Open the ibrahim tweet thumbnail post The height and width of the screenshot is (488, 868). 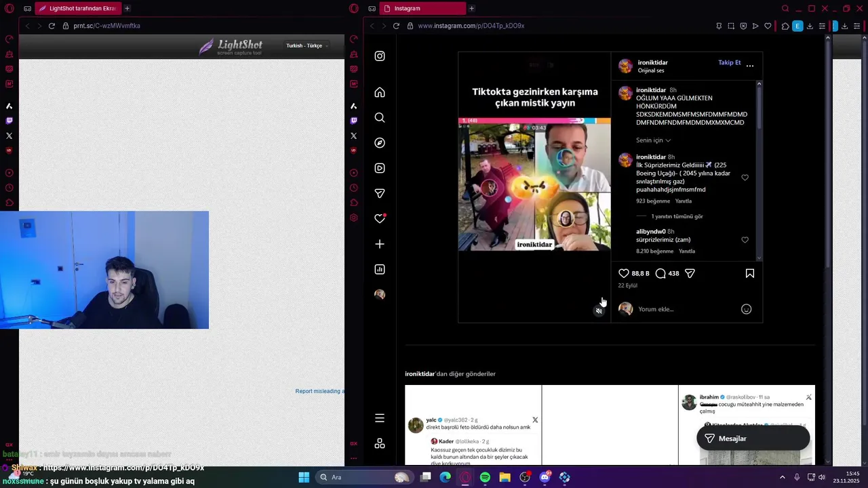click(747, 425)
